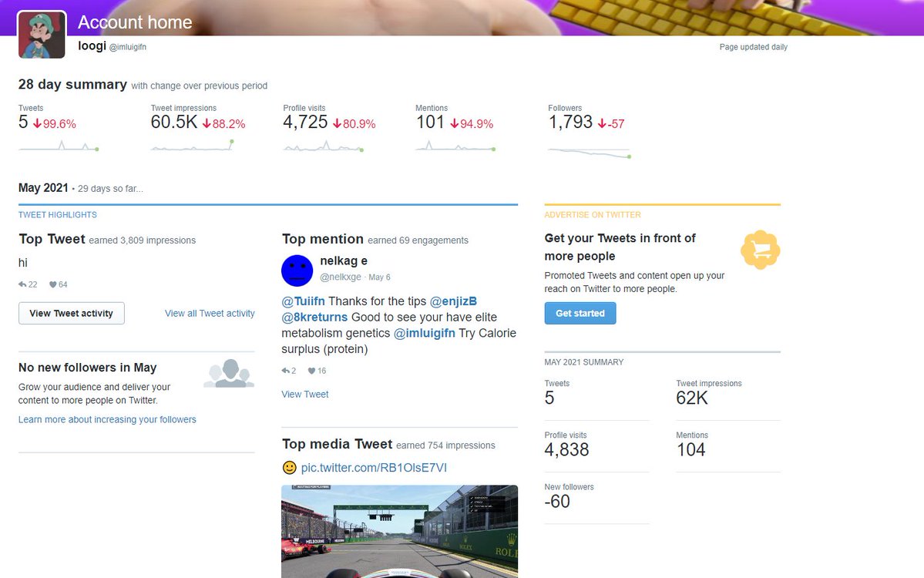Click the followers silhouette group icon
The height and width of the screenshot is (578, 924).
[x=229, y=373]
